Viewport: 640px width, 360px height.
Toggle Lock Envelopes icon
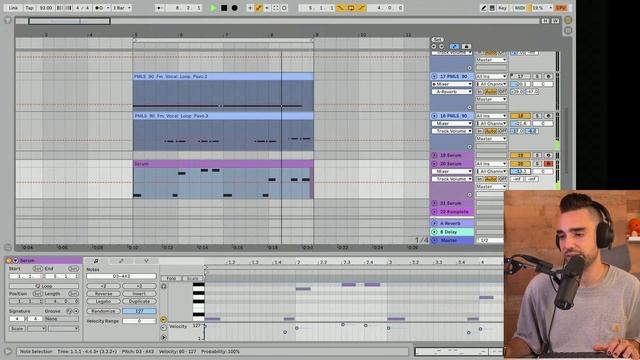pyautogui.click(x=466, y=47)
